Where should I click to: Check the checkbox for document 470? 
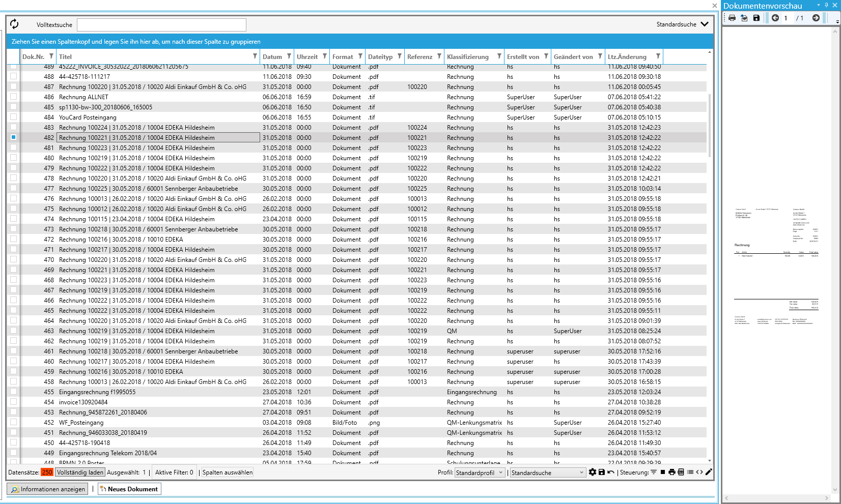[x=14, y=259]
